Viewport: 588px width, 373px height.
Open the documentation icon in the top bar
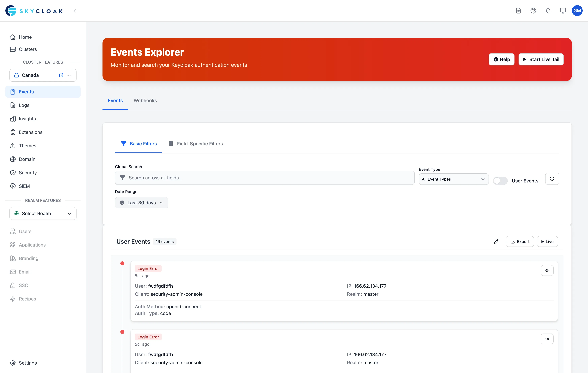coord(518,10)
